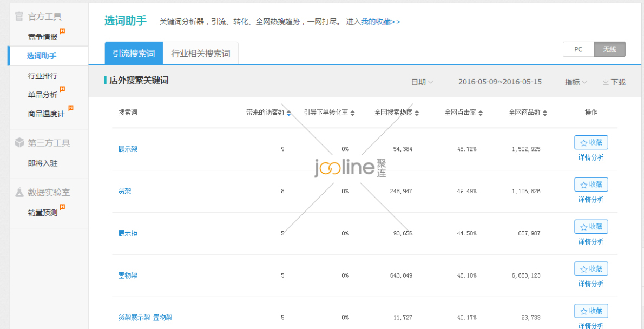Click the 第三方工具 cube icon
Viewport: 644px width, 329px height.
19,142
